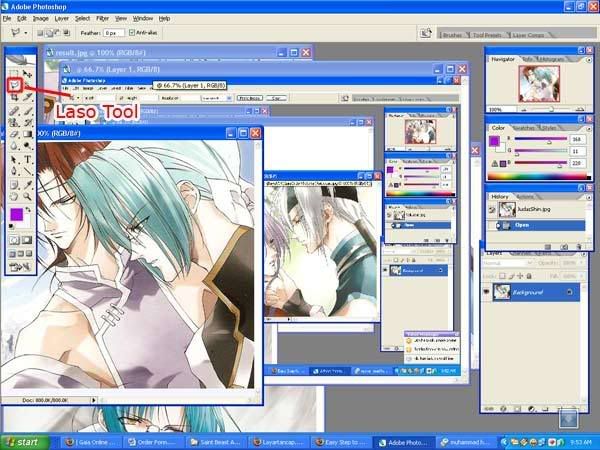Open the Filter menu
This screenshot has height=450, width=600.
103,18
